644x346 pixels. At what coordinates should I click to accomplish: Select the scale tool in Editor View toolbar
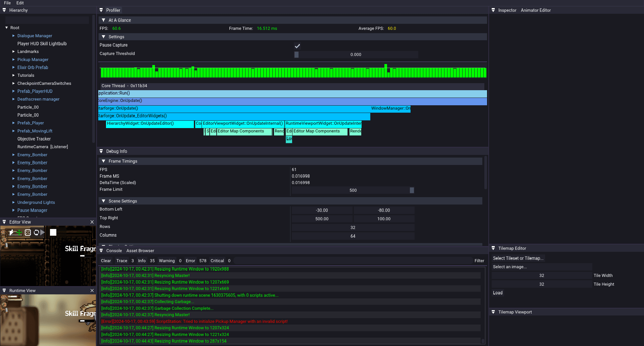28,232
